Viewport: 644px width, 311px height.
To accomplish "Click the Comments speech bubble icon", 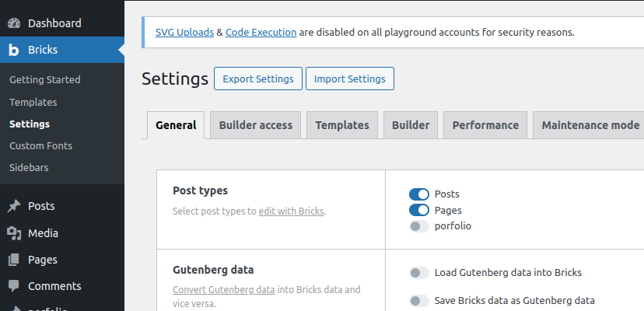I will pos(14,286).
